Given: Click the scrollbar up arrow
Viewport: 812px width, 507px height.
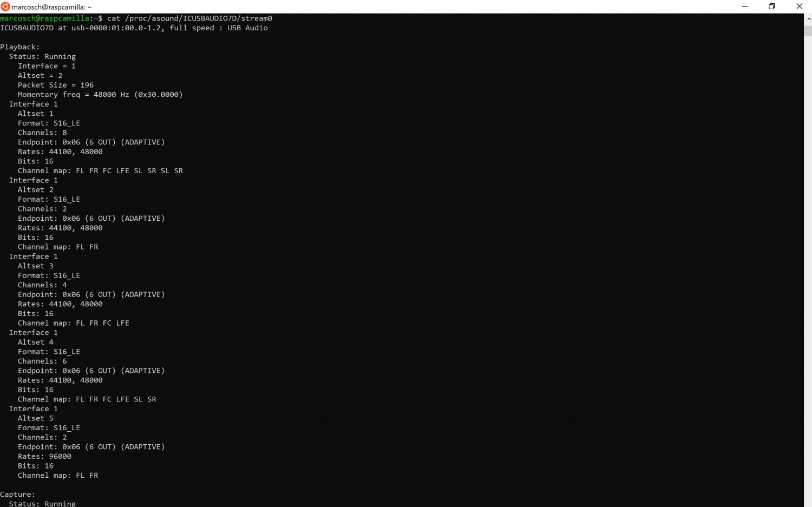Looking at the screenshot, I should click(x=808, y=18).
